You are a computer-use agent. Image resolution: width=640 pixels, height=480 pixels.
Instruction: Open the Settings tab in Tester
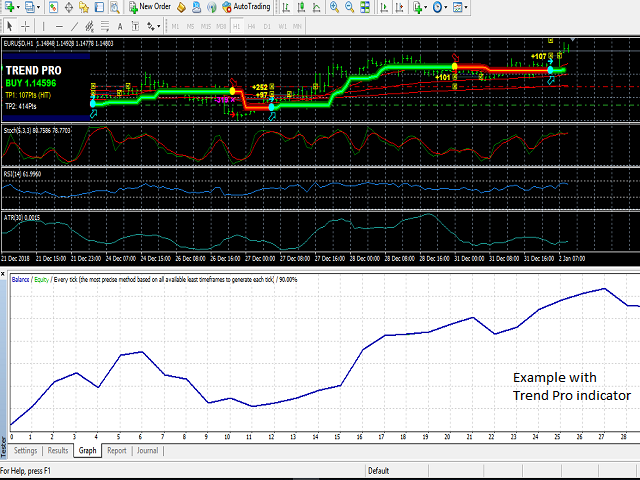click(x=25, y=451)
